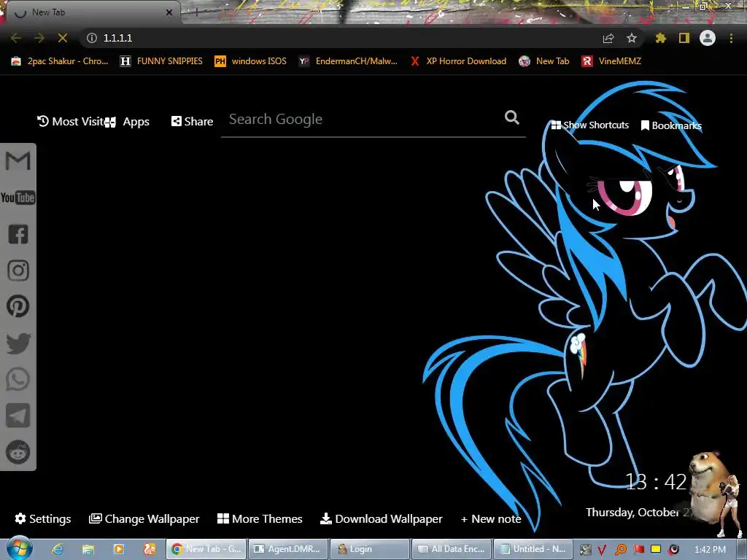Open EndermanCH/Malw... bookmark
Screen dimensions: 747x560
348,61
